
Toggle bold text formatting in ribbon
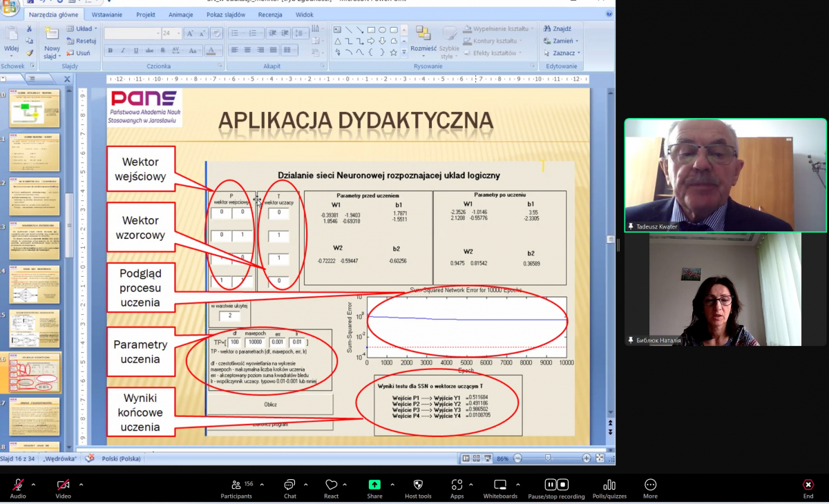(x=111, y=50)
